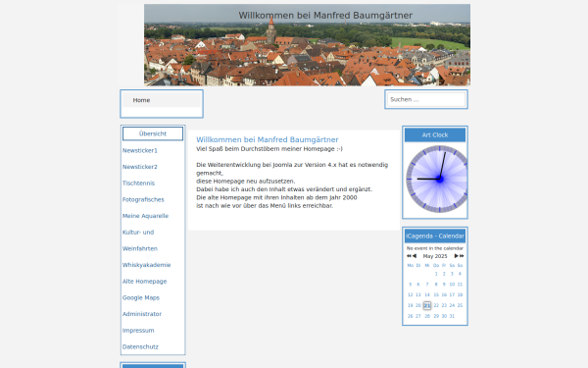Click the 'No event in the calendar' text
This screenshot has height=368, width=588.
435,248
